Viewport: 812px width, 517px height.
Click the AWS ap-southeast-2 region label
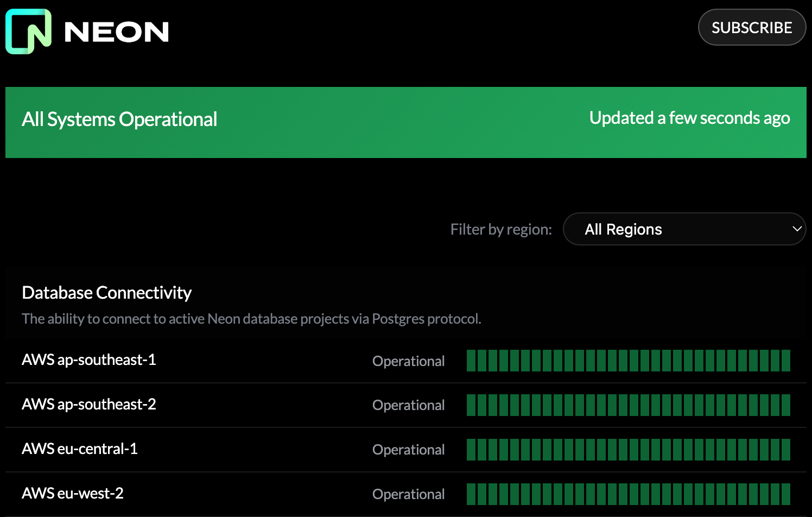coord(88,405)
